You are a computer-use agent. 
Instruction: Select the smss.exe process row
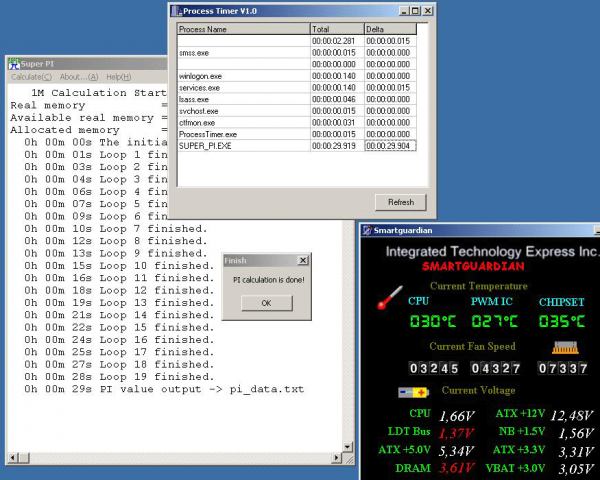pyautogui.click(x=297, y=53)
